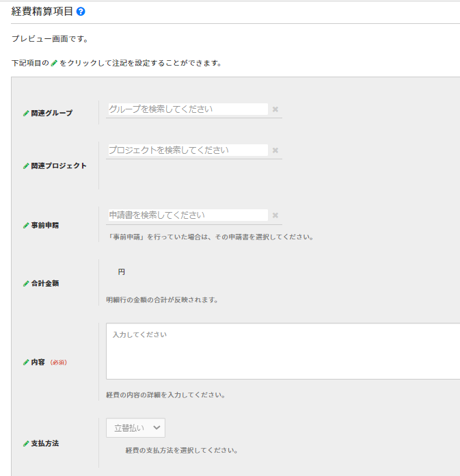460x476 pixels.
Task: Select the 関連グループ field label
Action: coord(52,113)
